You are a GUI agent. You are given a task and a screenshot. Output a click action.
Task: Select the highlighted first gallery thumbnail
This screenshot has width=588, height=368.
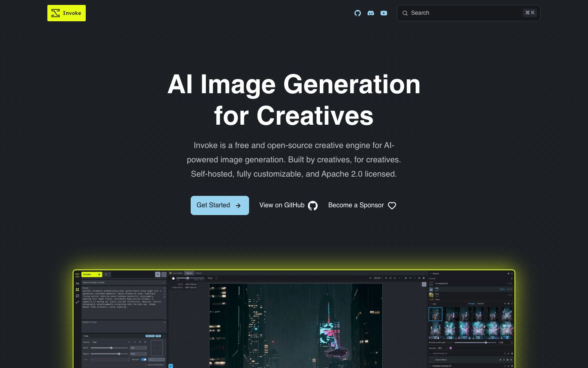tap(435, 314)
